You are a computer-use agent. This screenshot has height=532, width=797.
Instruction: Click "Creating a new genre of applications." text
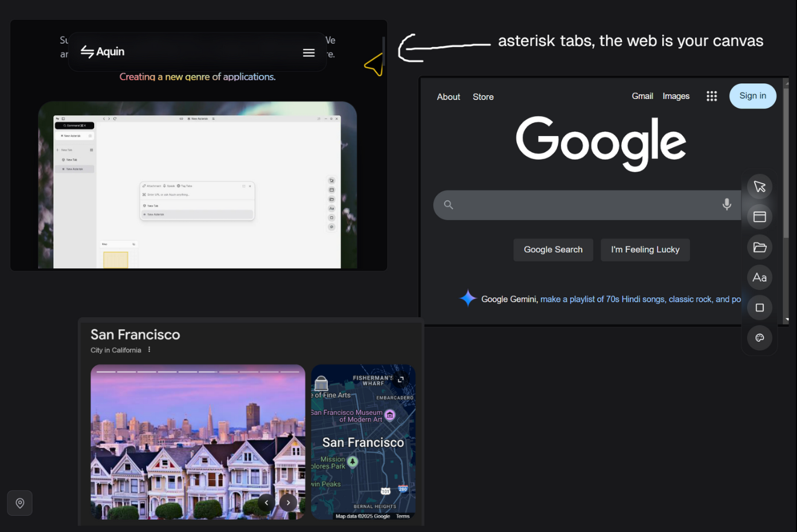(197, 77)
